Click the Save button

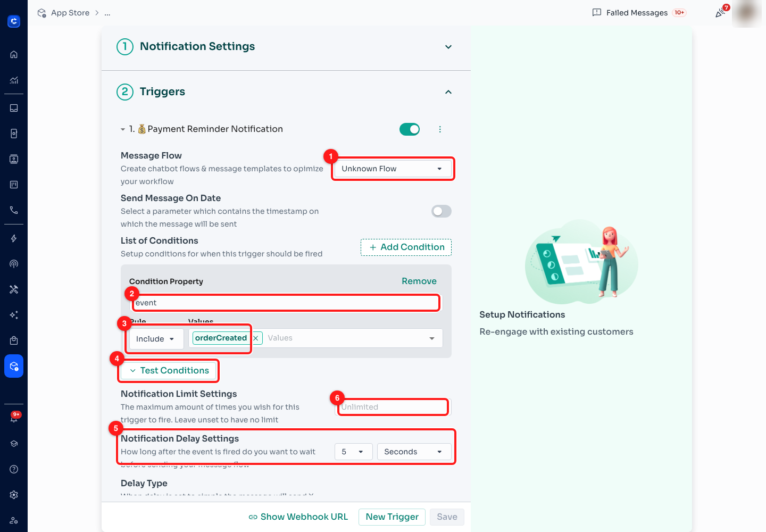(447, 517)
